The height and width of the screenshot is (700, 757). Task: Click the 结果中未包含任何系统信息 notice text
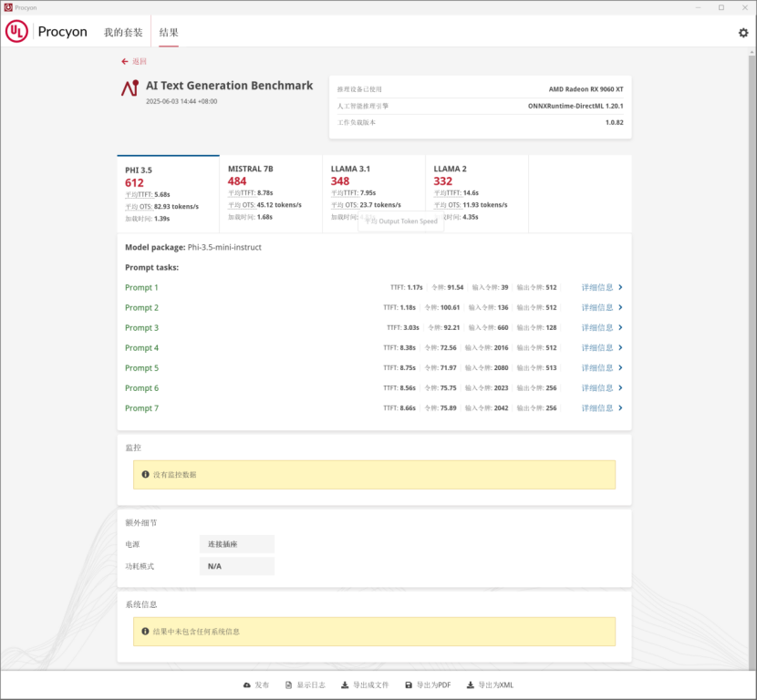[x=196, y=632]
